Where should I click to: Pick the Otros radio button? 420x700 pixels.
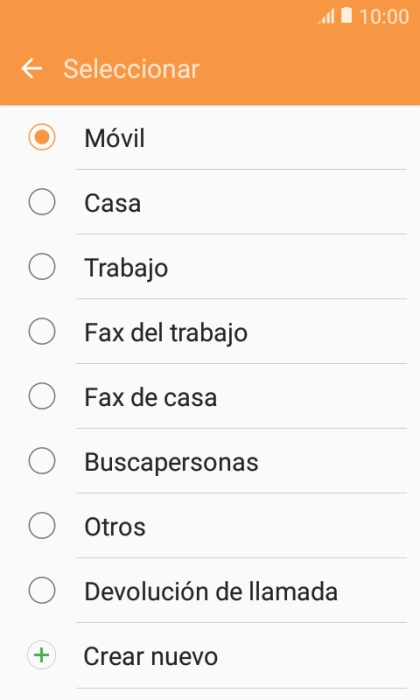tap(42, 525)
